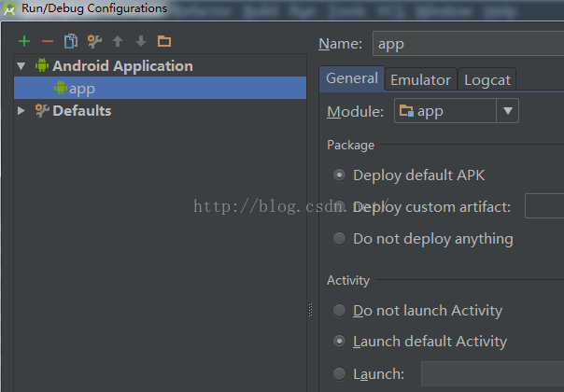Collapse the Android Application tree node
564x392 pixels.
click(21, 66)
